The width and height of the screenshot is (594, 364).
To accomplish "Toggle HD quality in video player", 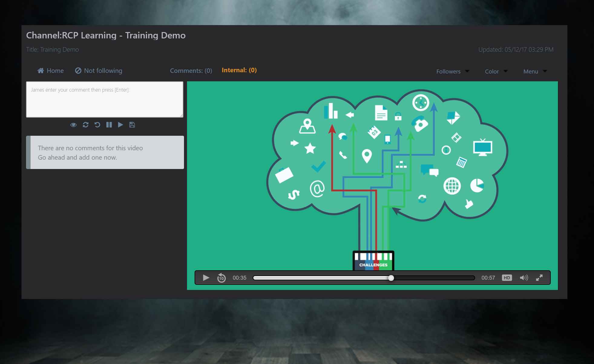I will pos(507,278).
